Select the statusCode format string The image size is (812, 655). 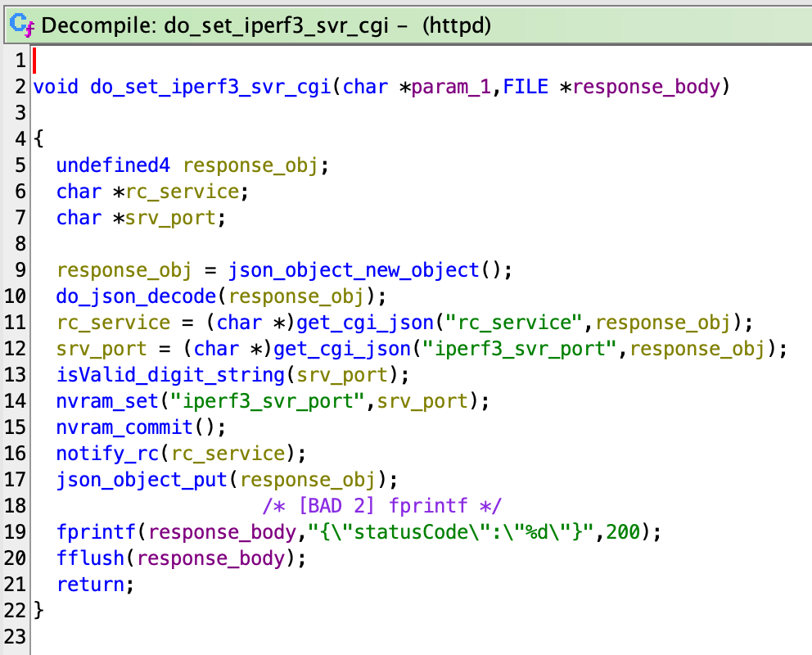(x=450, y=532)
